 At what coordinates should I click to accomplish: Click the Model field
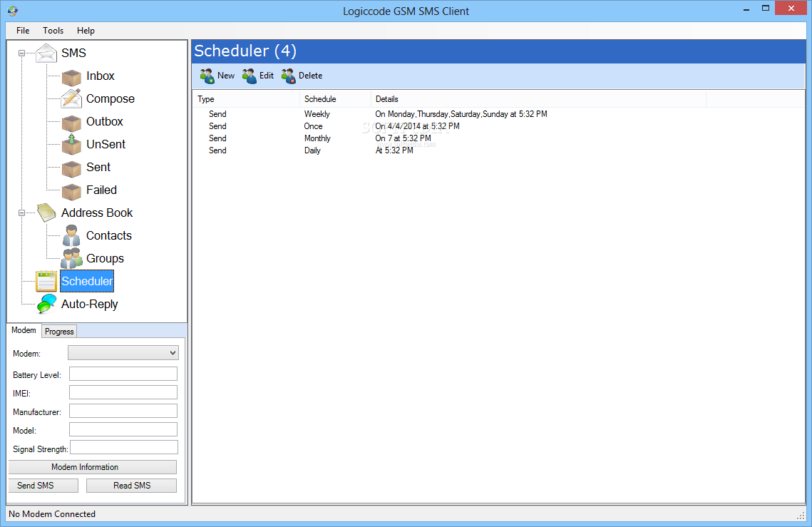point(123,429)
